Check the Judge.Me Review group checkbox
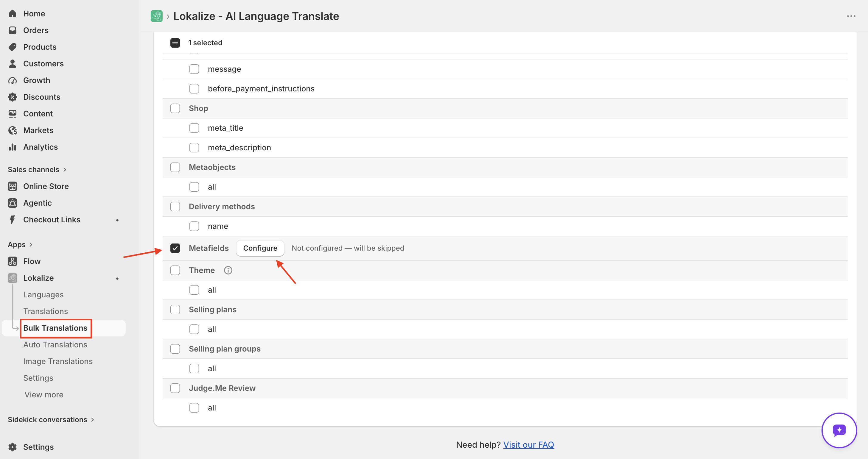This screenshot has height=459, width=868. pyautogui.click(x=175, y=388)
